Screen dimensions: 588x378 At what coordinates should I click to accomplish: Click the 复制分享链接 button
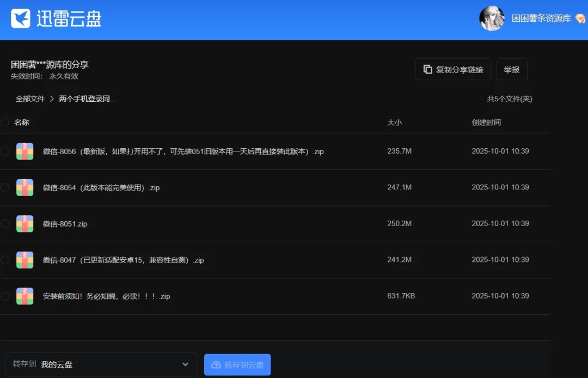point(454,69)
